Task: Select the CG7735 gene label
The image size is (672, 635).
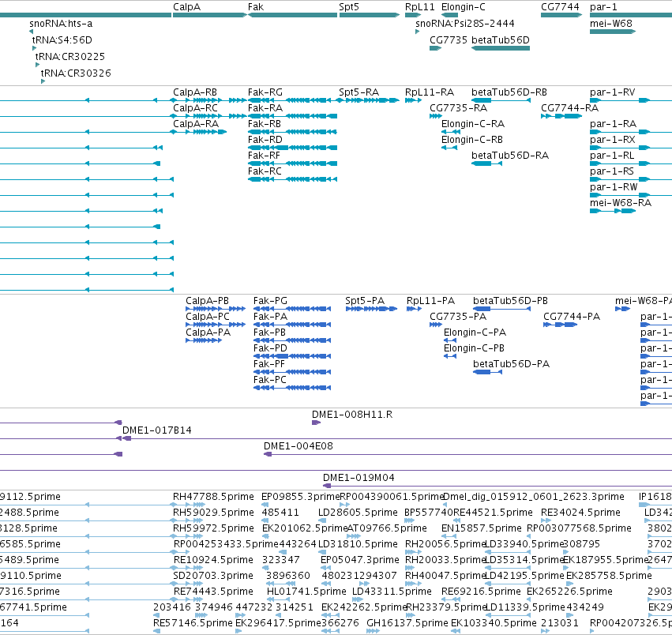Action: coord(449,40)
